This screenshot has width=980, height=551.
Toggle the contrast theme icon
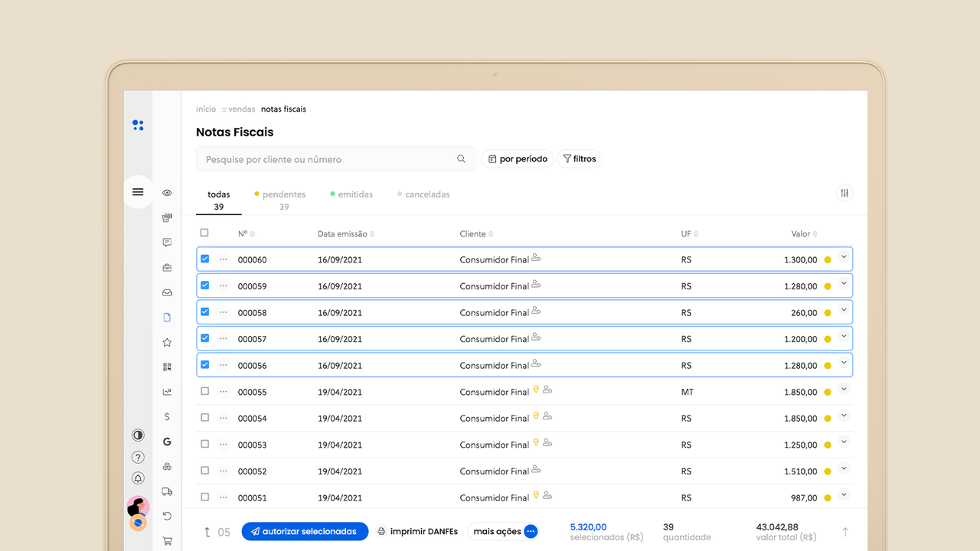138,435
